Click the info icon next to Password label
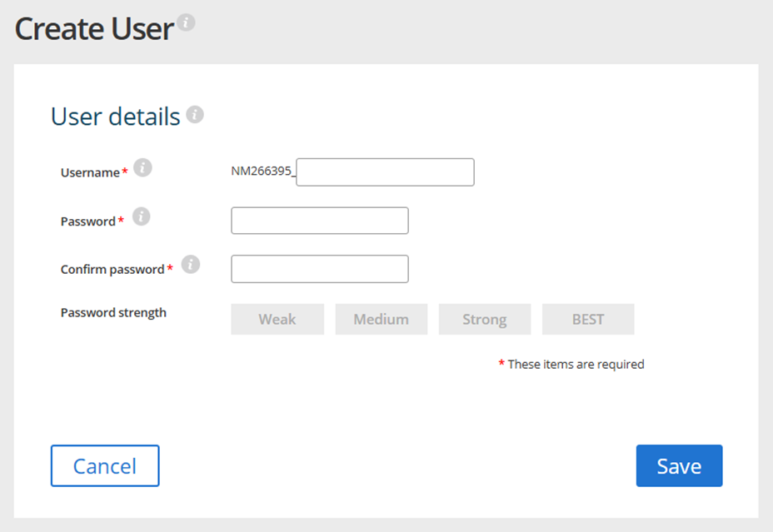Image resolution: width=773 pixels, height=532 pixels. pos(142,217)
